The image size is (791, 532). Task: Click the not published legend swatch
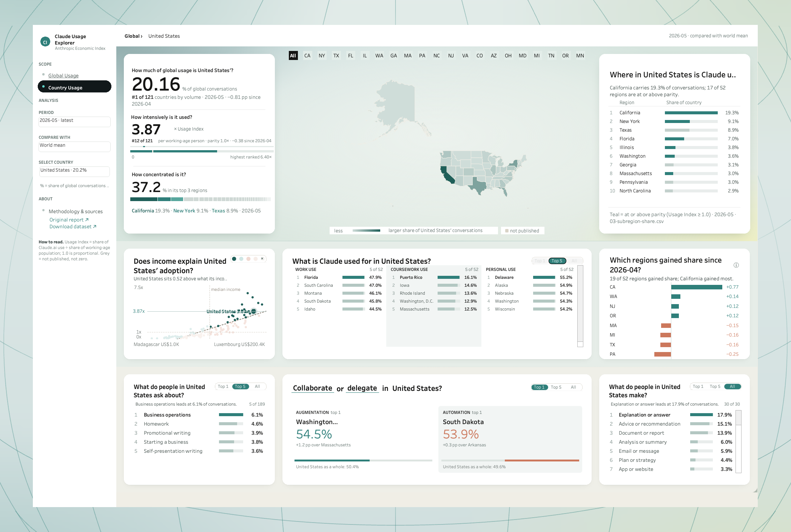click(x=507, y=231)
